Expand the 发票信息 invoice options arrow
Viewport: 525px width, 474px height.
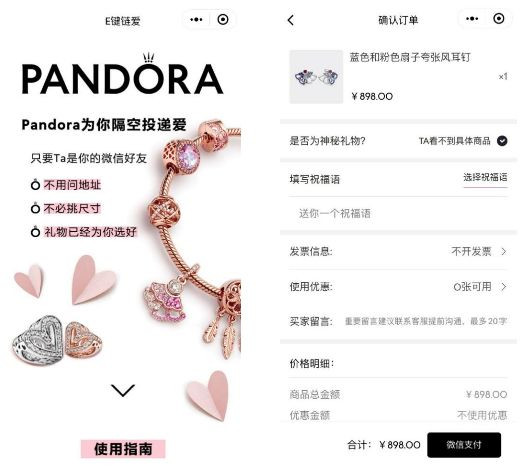[x=503, y=251]
